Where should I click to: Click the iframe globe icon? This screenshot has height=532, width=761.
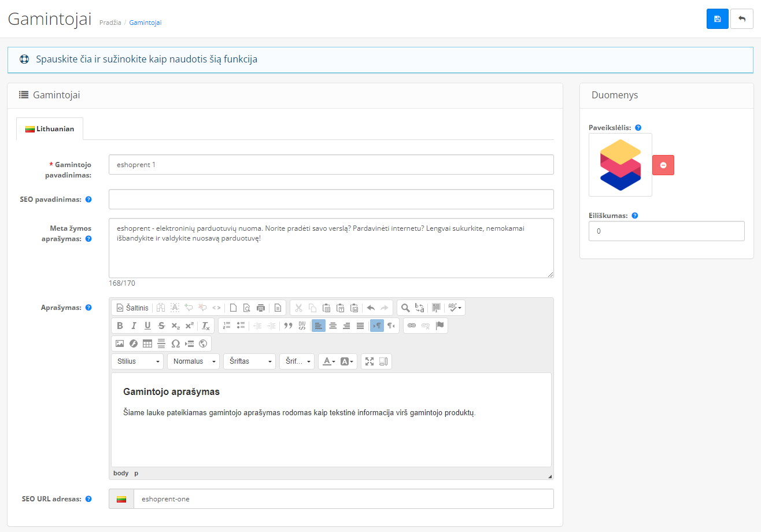[x=203, y=343]
